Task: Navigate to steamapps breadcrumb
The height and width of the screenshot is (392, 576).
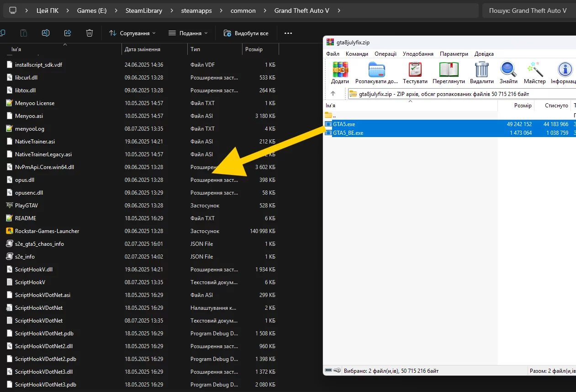Action: point(196,11)
